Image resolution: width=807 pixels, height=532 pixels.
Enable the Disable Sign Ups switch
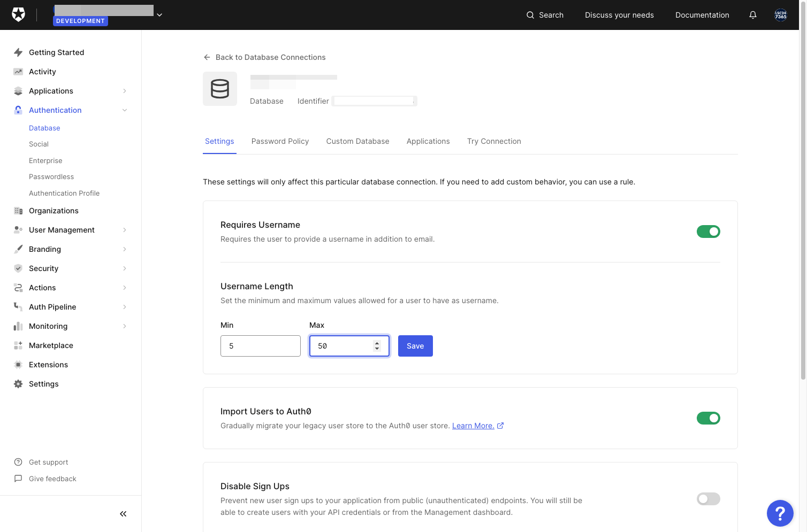point(709,499)
